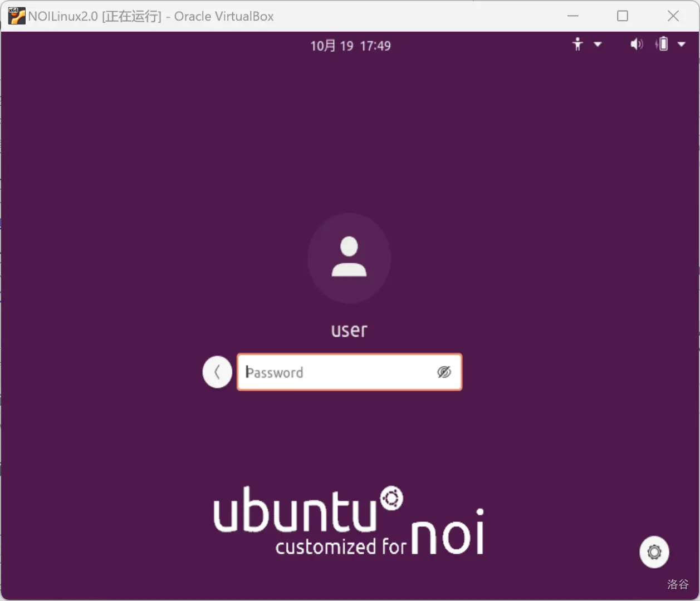
Task: Click the 洛谷 watermark text
Action: [678, 584]
